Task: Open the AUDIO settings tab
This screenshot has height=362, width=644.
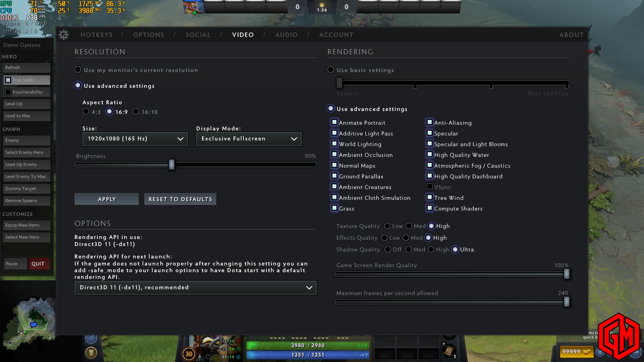Action: point(286,35)
